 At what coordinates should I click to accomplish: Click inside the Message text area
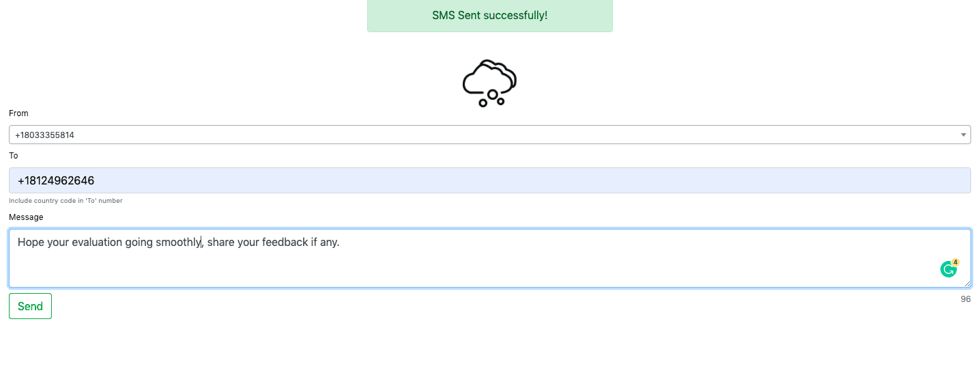489,258
